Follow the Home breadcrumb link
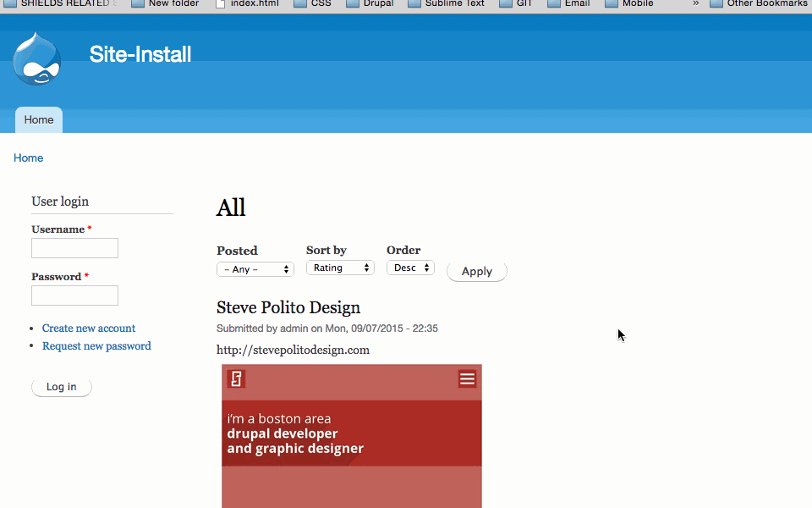 click(29, 158)
